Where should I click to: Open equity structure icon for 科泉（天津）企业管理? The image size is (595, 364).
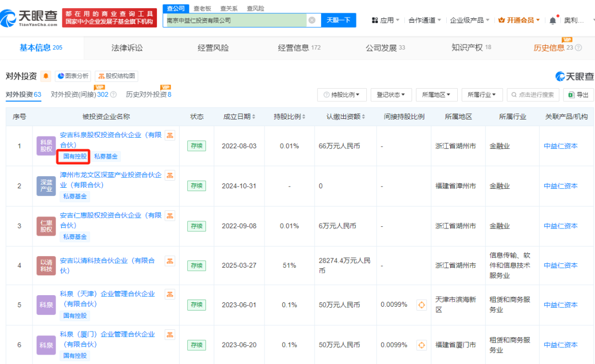click(170, 294)
